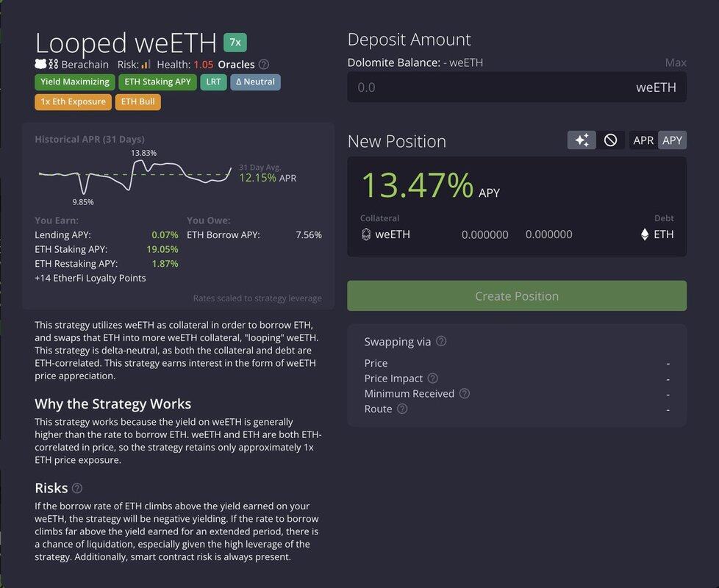Viewport: 719px width, 588px height.
Task: Click the Risk level bars icon
Action: [x=146, y=65]
